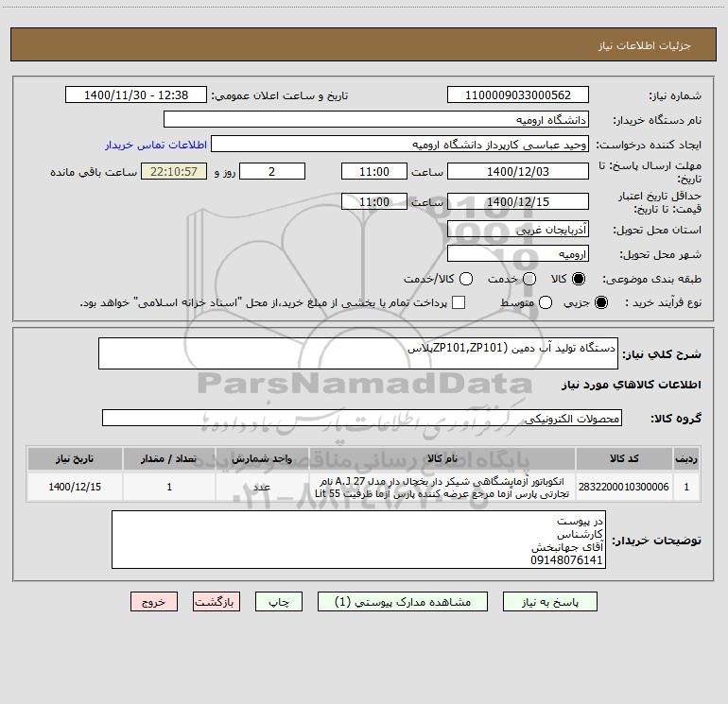The image size is (728, 704).
Task: Click the واحد شمارش column header
Action: pos(262,459)
